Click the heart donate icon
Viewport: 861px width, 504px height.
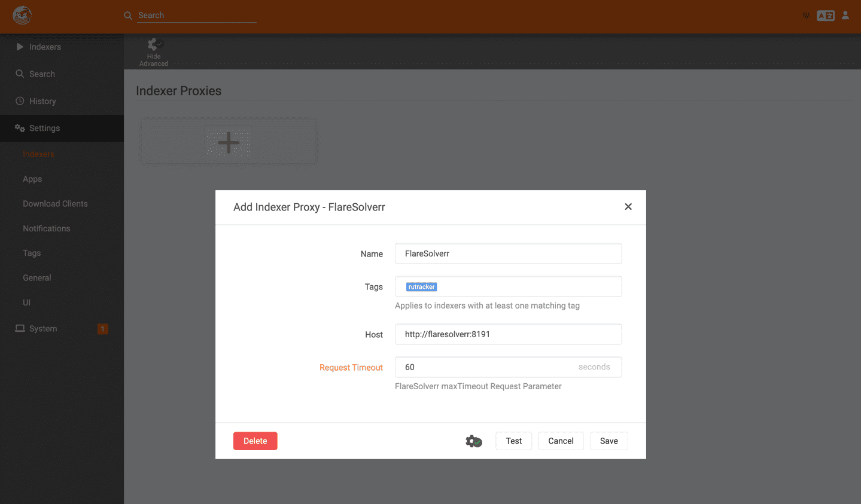pos(806,16)
